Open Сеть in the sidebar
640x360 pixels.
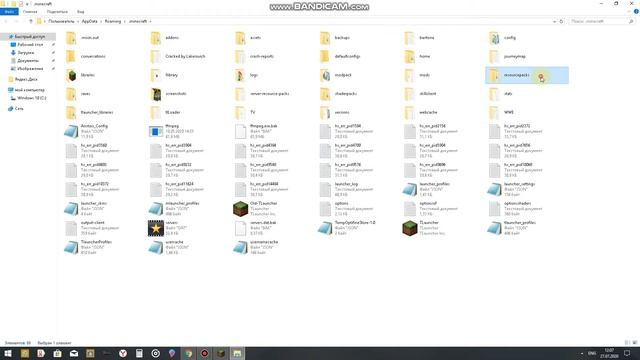[16, 109]
